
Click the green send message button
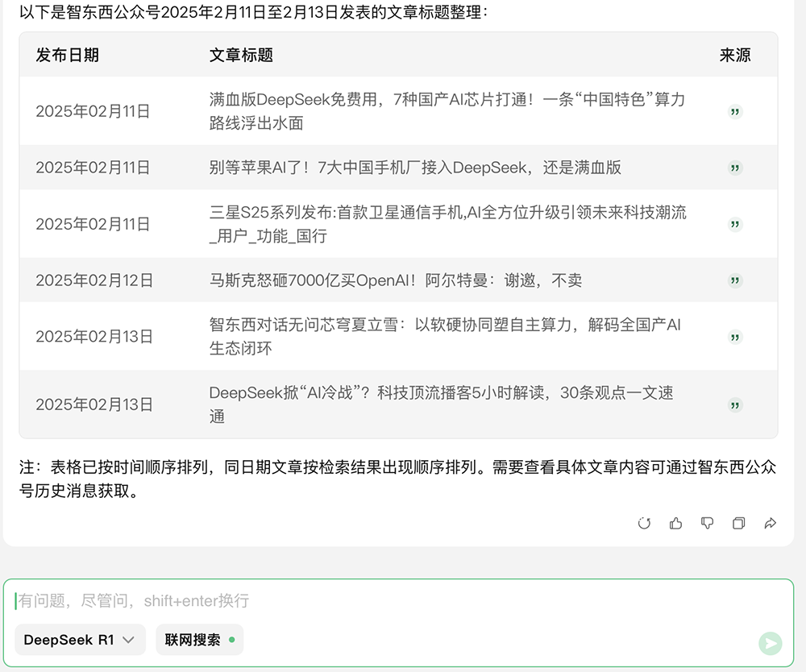point(770,642)
